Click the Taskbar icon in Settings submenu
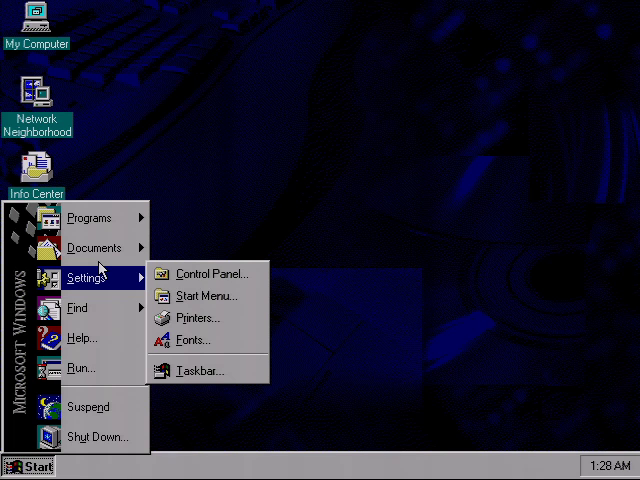 coord(162,371)
